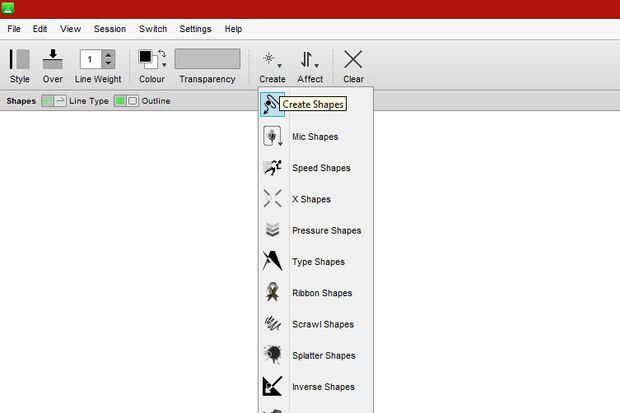Click the green app icon in title bar

(x=8, y=8)
